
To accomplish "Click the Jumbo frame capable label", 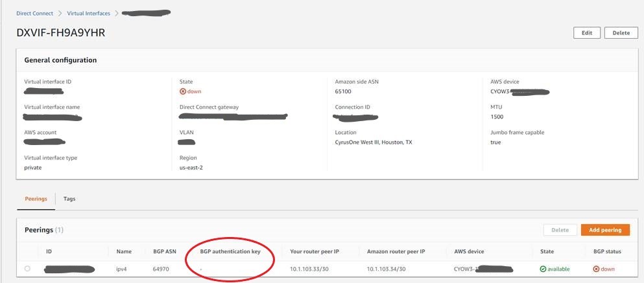I will coord(517,133).
